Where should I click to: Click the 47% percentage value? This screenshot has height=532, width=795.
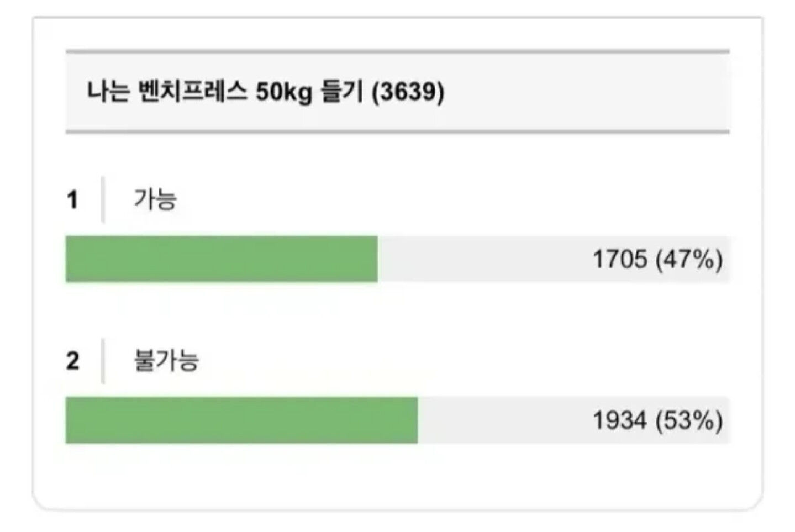[x=689, y=259]
